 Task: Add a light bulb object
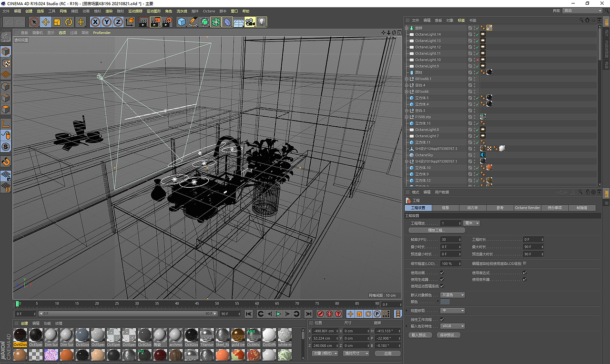click(x=262, y=22)
